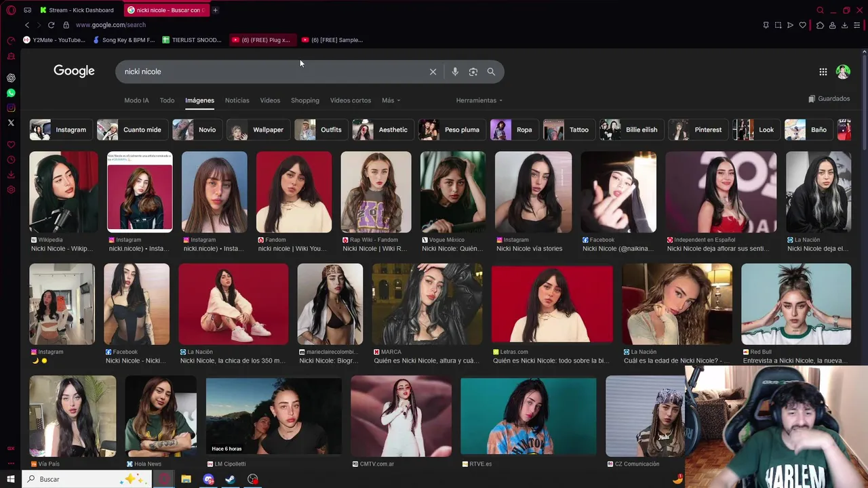
Task: Open downloads panel in sidebar
Action: [x=11, y=175]
